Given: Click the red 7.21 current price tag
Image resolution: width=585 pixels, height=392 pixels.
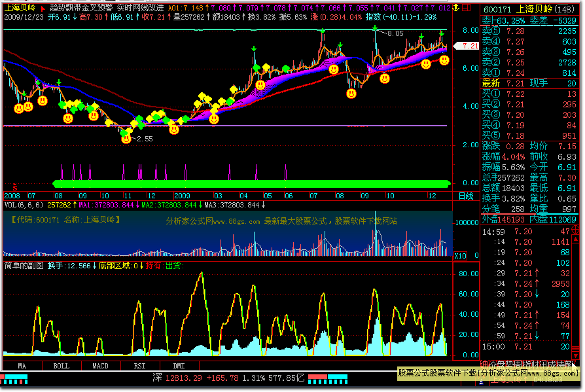Looking at the screenshot, I should (x=469, y=46).
